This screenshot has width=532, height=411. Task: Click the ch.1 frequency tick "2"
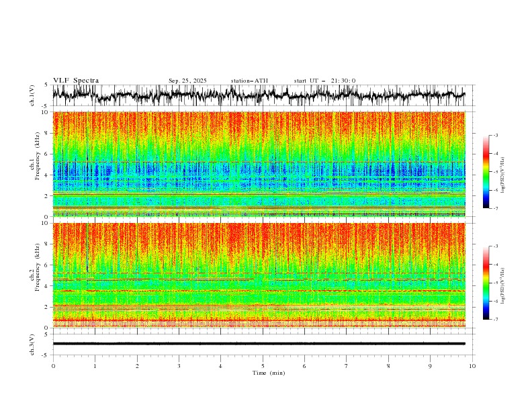(x=47, y=196)
